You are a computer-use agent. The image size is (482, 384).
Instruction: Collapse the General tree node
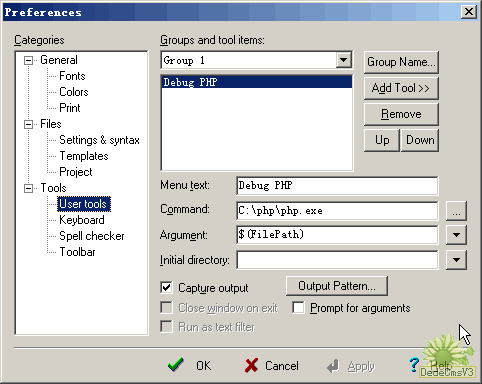pyautogui.click(x=29, y=60)
